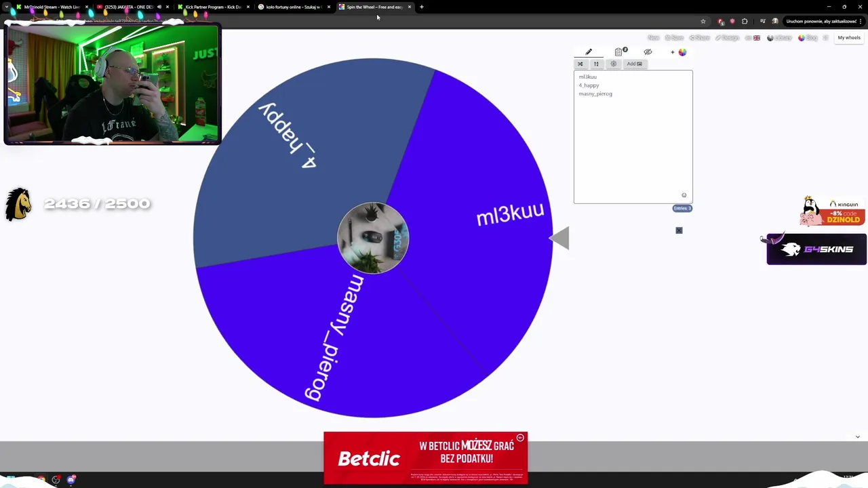Click the 4_happy entry line
Screen dimensions: 868x488
coord(589,85)
